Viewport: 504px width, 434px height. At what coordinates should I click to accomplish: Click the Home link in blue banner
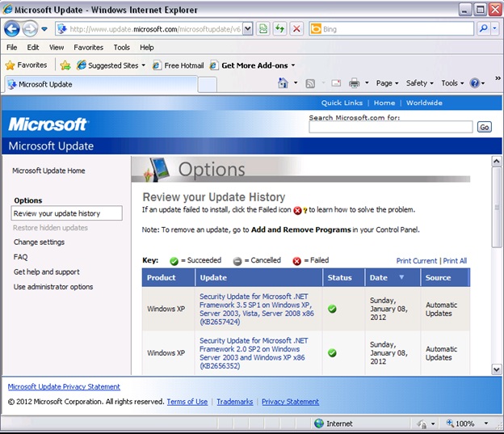[384, 103]
